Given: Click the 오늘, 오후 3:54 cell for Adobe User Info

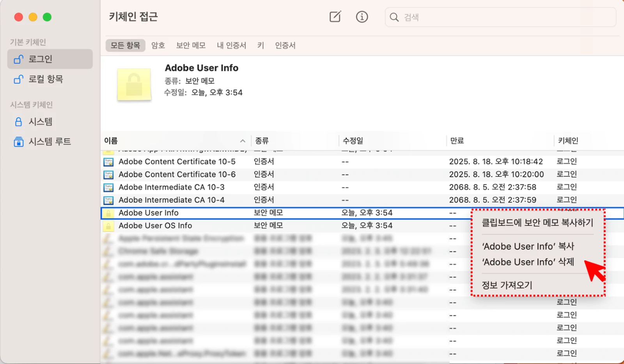Looking at the screenshot, I should tap(367, 213).
